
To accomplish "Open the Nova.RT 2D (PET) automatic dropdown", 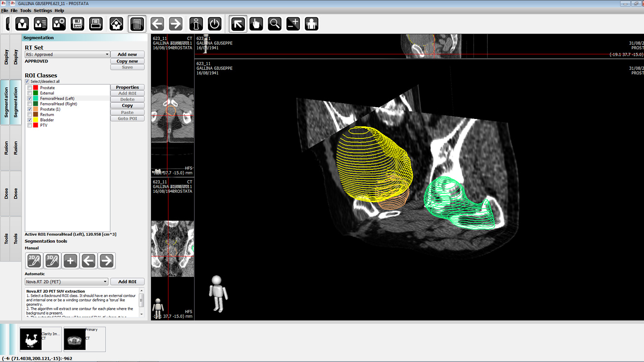I will click(x=67, y=281).
